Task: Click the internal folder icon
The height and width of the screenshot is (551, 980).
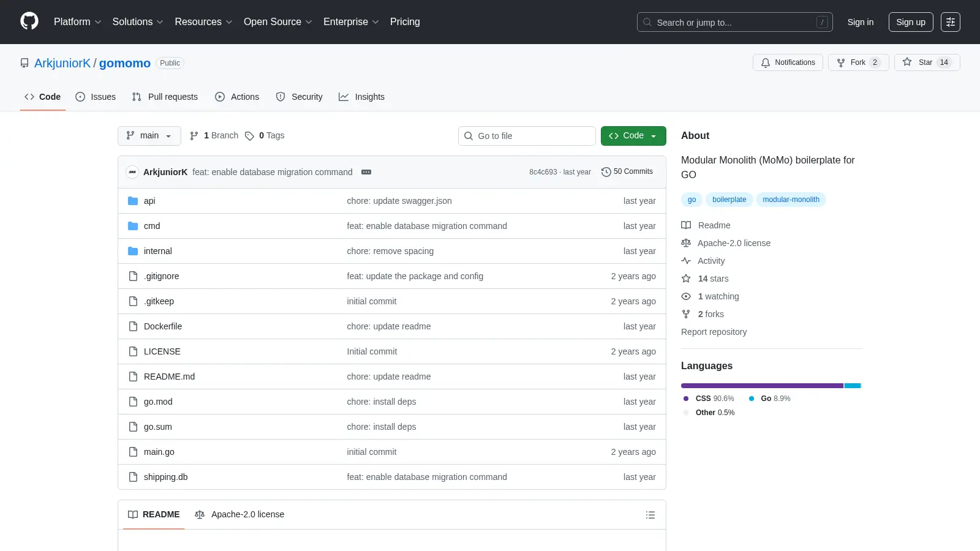Action: 133,251
